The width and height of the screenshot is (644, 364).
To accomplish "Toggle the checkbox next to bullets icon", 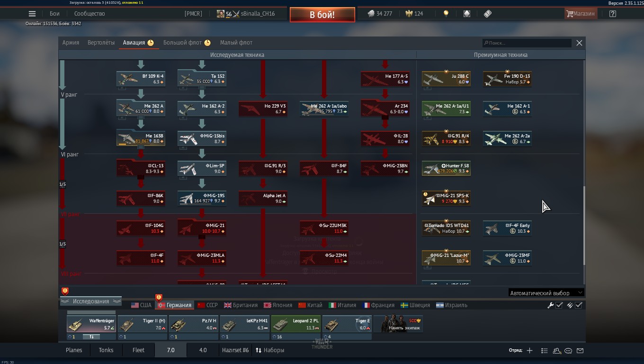I will [579, 305].
